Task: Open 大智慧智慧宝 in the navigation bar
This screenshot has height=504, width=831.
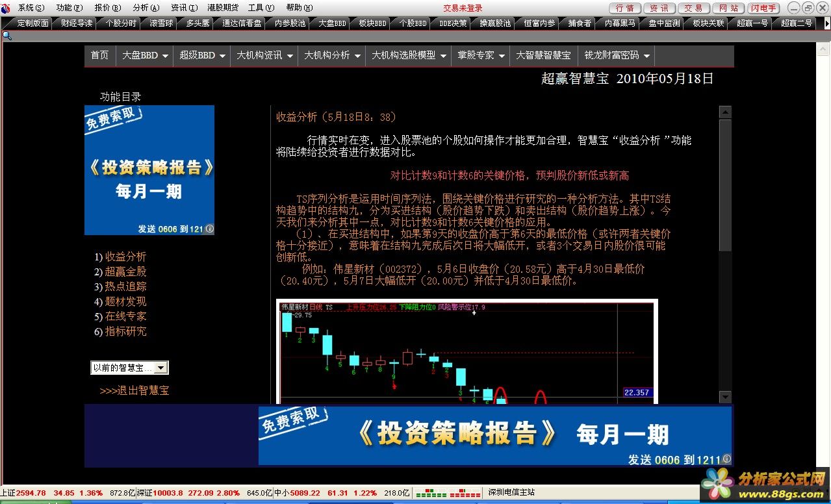Action: (544, 56)
